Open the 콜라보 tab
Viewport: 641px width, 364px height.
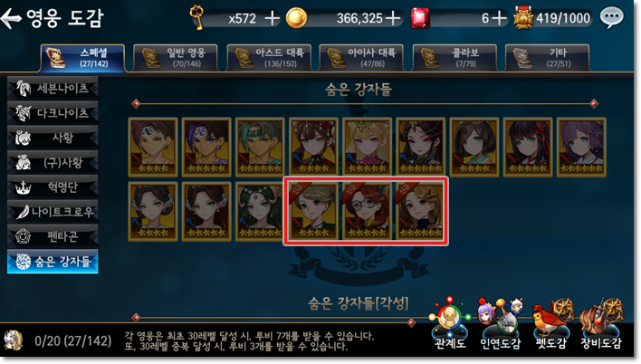(454, 58)
